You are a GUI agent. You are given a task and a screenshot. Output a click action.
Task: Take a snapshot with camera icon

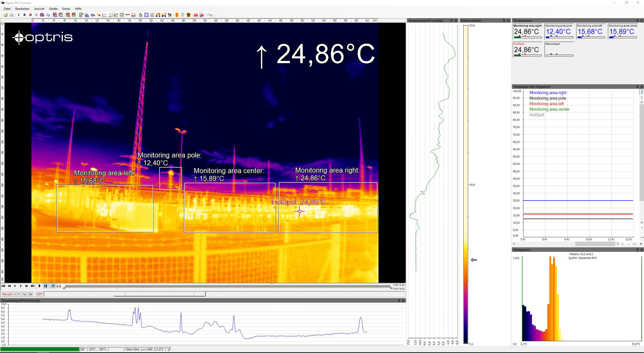(x=42, y=15)
